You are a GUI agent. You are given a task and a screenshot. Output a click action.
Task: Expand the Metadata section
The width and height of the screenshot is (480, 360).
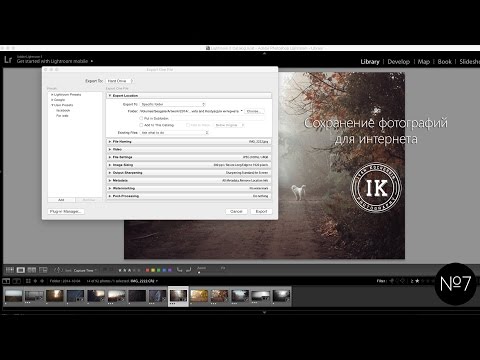110,180
